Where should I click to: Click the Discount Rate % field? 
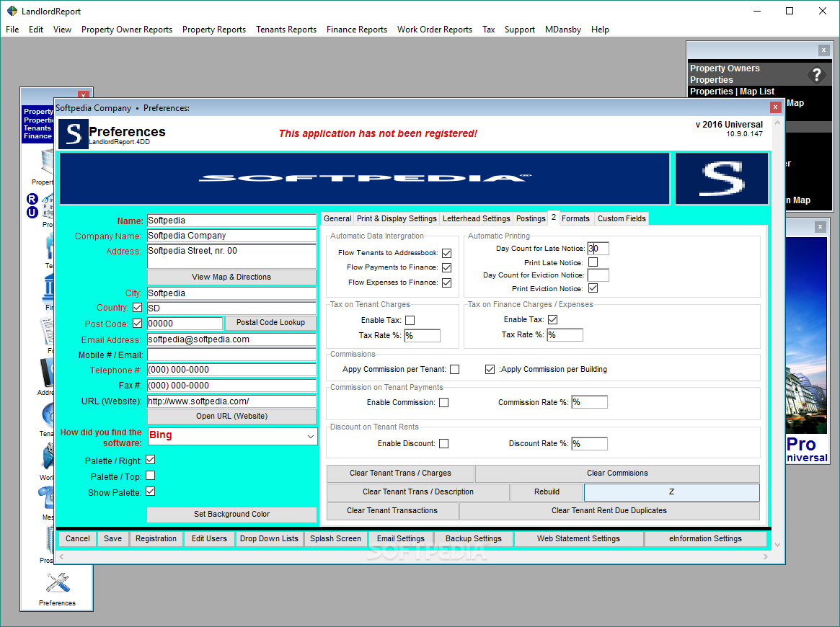click(589, 444)
